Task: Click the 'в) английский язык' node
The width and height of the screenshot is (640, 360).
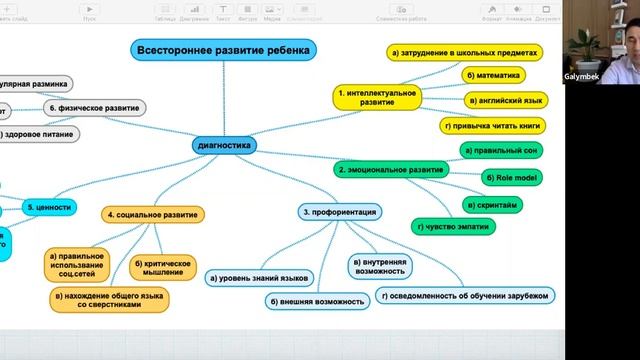Action: tap(506, 100)
